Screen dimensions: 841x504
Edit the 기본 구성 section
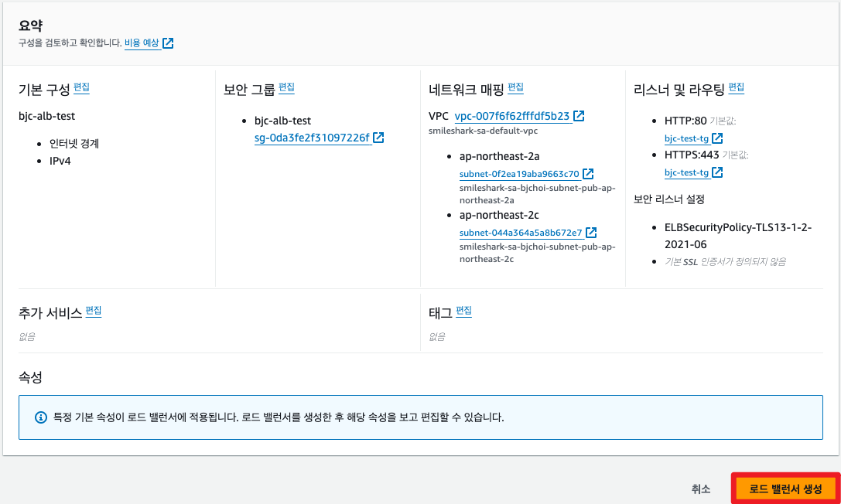click(80, 87)
